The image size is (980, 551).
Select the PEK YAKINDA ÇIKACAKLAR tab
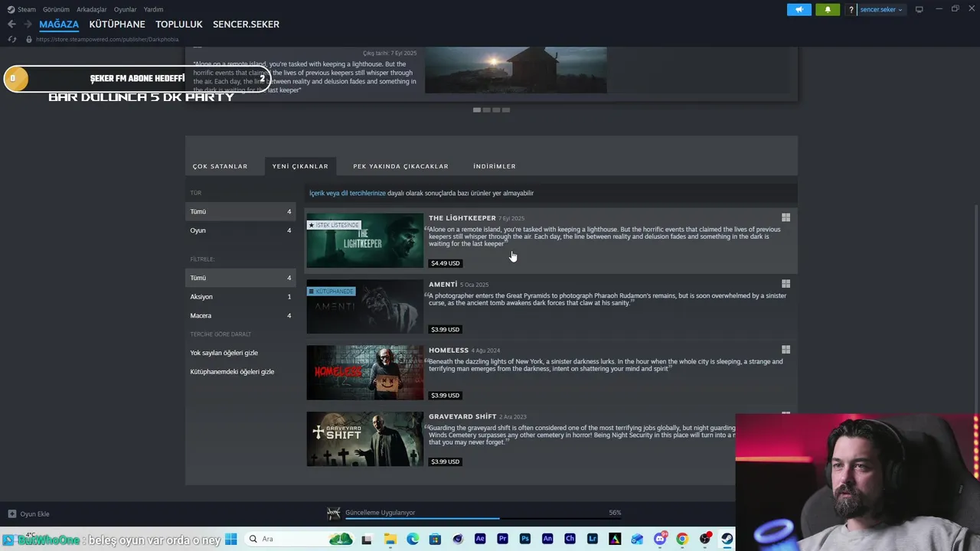tap(400, 166)
